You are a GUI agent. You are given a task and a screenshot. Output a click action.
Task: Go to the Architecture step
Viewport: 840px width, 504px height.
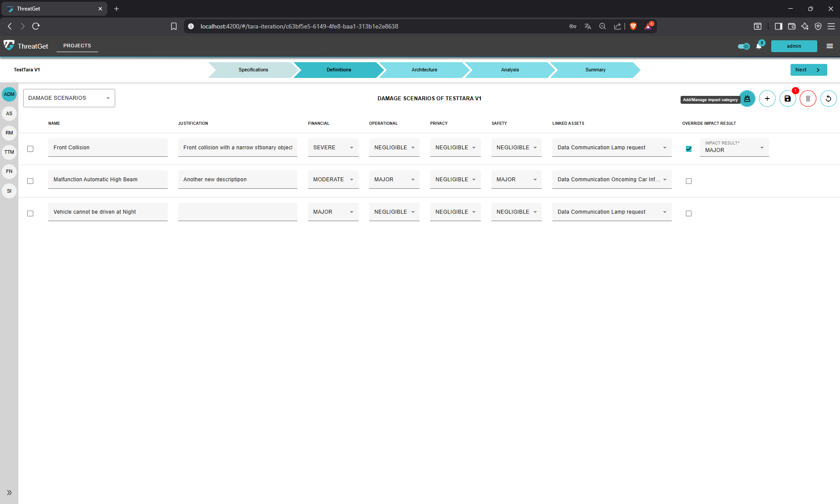click(424, 70)
